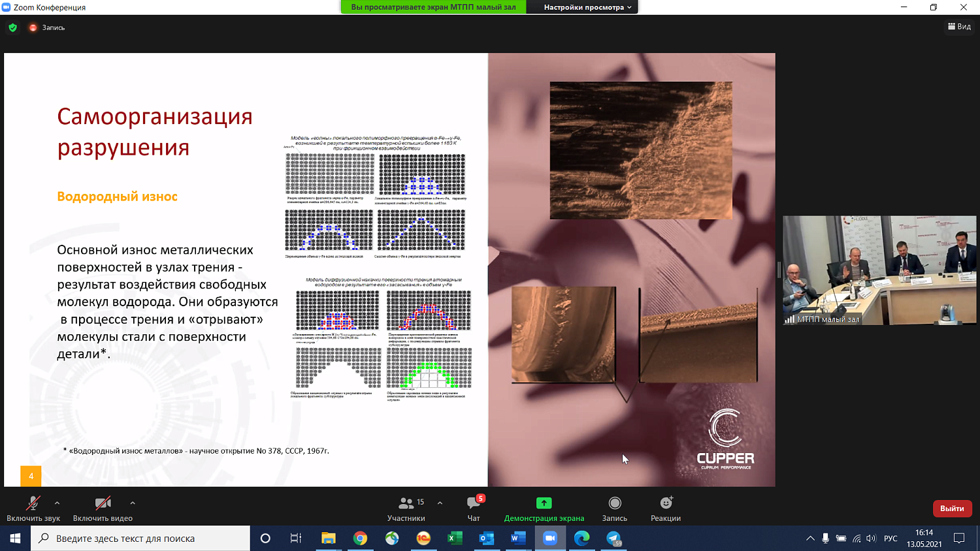This screenshot has height=551, width=980.
Task: Open the orange 1C taskbar icon
Action: tap(423, 538)
